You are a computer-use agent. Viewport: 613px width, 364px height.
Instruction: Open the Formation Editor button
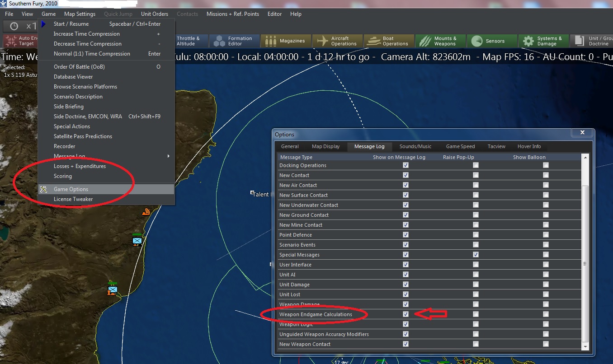click(234, 41)
